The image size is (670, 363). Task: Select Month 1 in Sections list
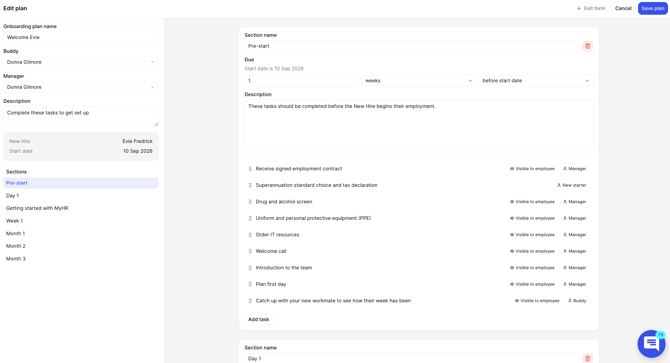coord(81,234)
